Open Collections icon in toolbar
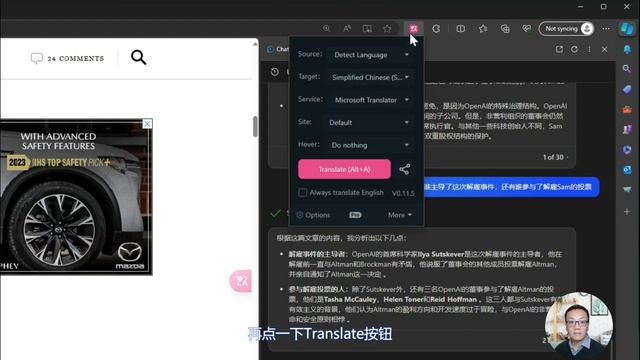This screenshot has width=640, height=360. (505, 29)
